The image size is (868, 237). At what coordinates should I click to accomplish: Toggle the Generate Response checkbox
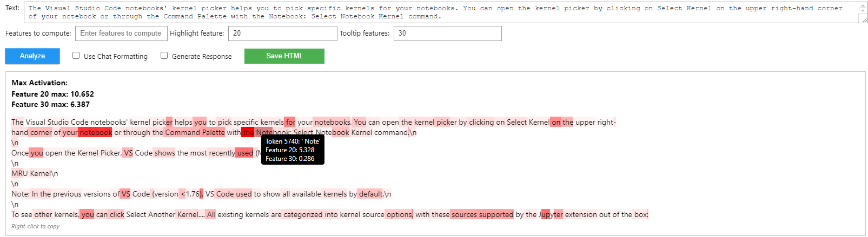pos(164,56)
